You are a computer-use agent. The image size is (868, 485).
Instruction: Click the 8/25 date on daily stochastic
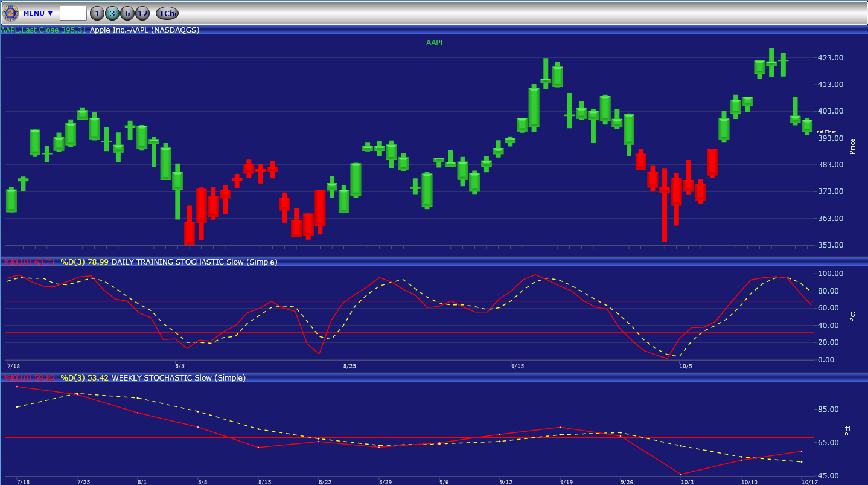point(349,366)
